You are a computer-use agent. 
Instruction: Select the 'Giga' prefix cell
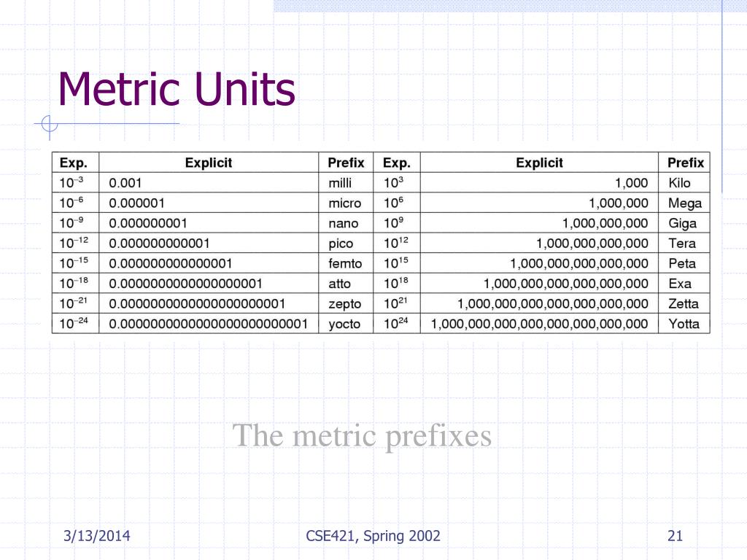684,222
